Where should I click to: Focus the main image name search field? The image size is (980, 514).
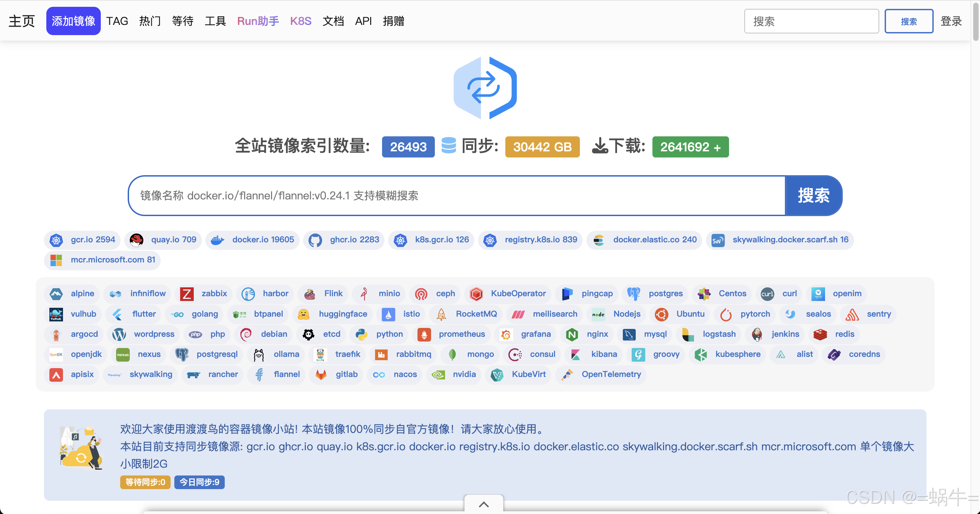pyautogui.click(x=457, y=195)
